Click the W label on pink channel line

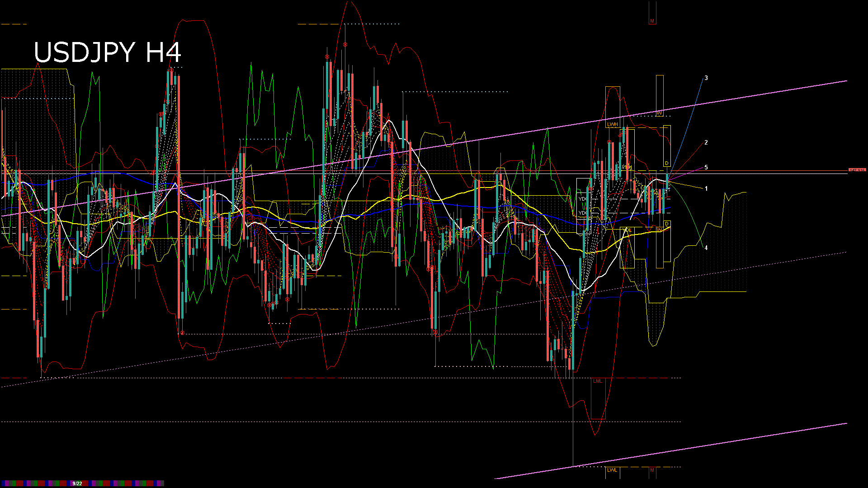[x=660, y=113]
